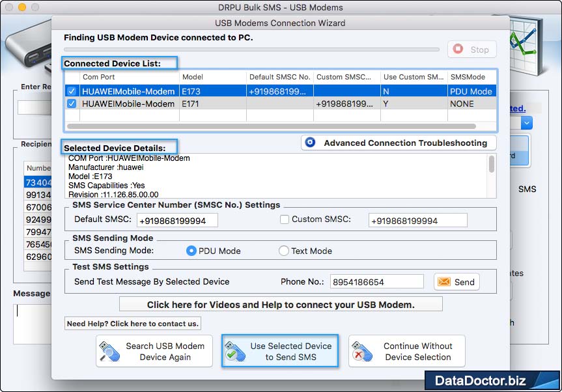Click Custom SMSC number in E171 row
The height and width of the screenshot is (392, 562).
(347, 104)
